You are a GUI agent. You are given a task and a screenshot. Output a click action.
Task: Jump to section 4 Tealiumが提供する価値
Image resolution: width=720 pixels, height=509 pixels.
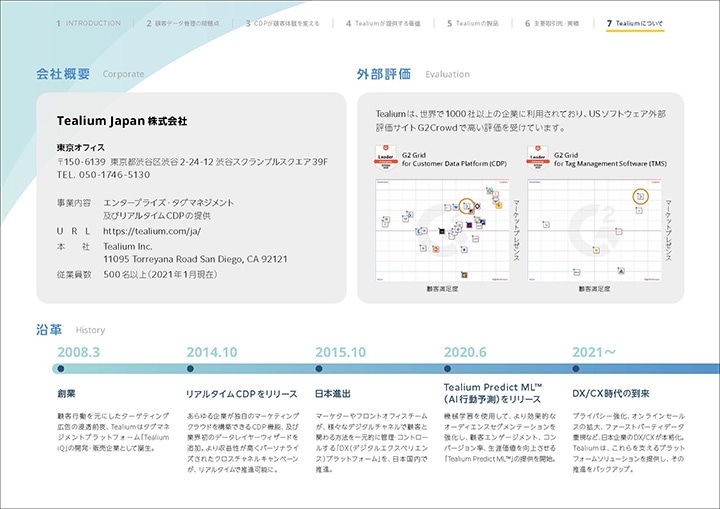tap(383, 23)
